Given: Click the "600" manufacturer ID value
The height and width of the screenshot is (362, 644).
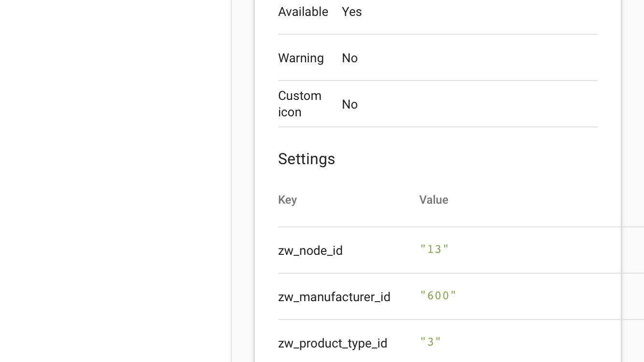Looking at the screenshot, I should [438, 295].
